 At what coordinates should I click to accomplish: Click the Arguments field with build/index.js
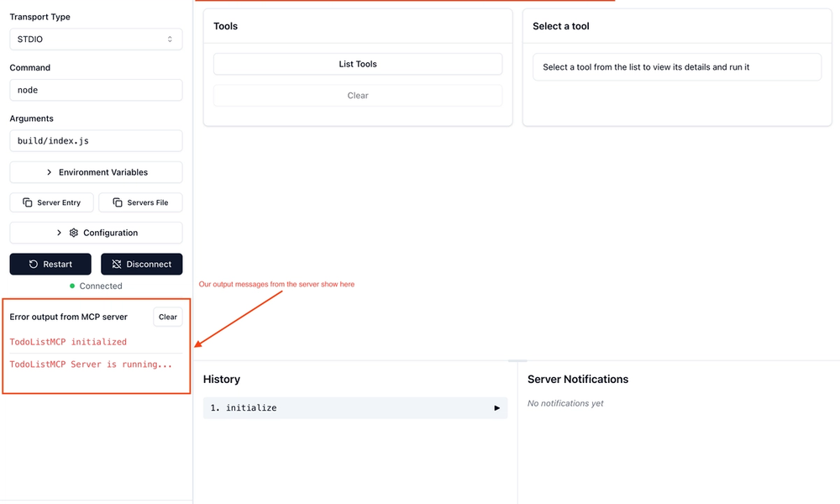pyautogui.click(x=96, y=141)
